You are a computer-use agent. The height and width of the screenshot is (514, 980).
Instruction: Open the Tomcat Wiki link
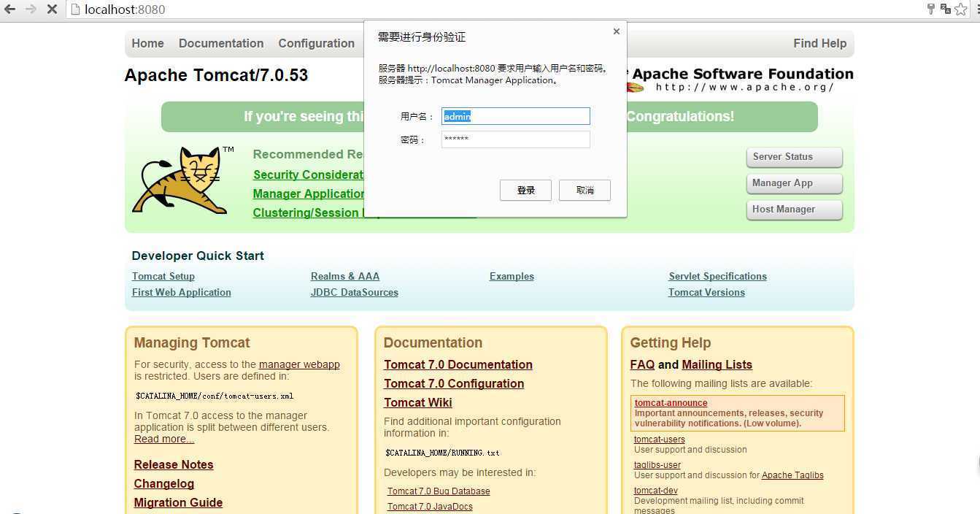[418, 402]
